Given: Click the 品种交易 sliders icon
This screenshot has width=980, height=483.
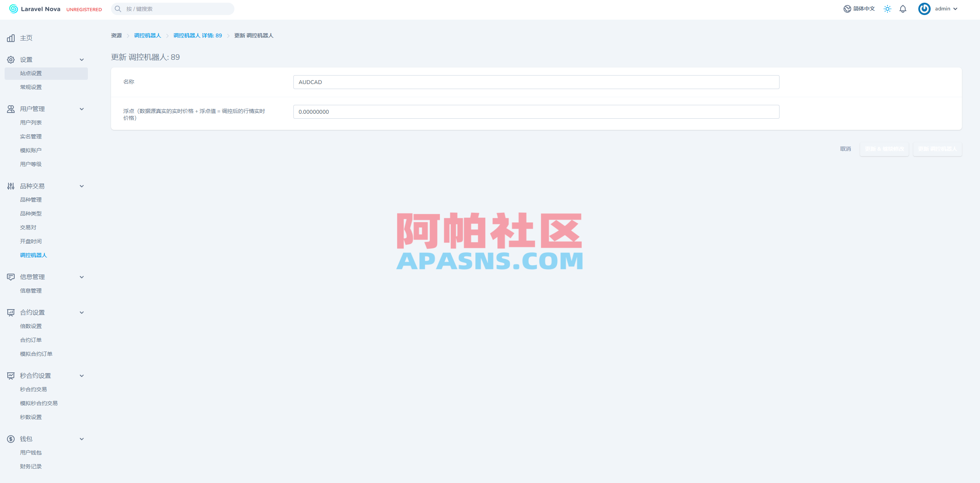Looking at the screenshot, I should pyautogui.click(x=10, y=186).
